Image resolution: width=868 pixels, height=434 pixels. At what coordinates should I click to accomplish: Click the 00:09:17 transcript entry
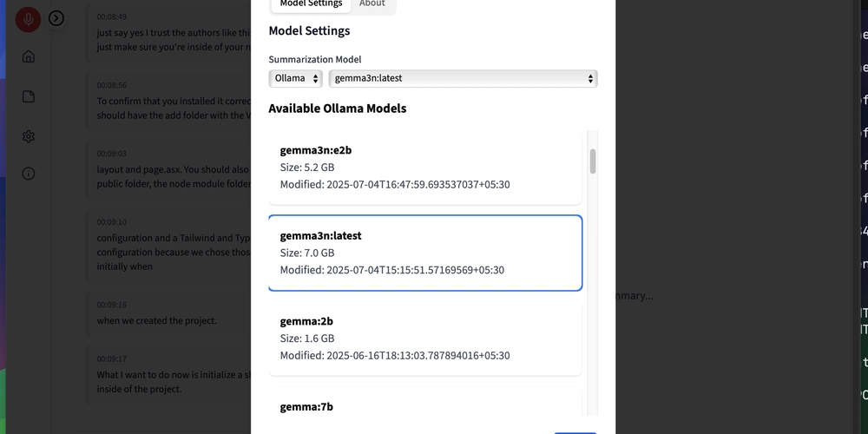tap(170, 375)
